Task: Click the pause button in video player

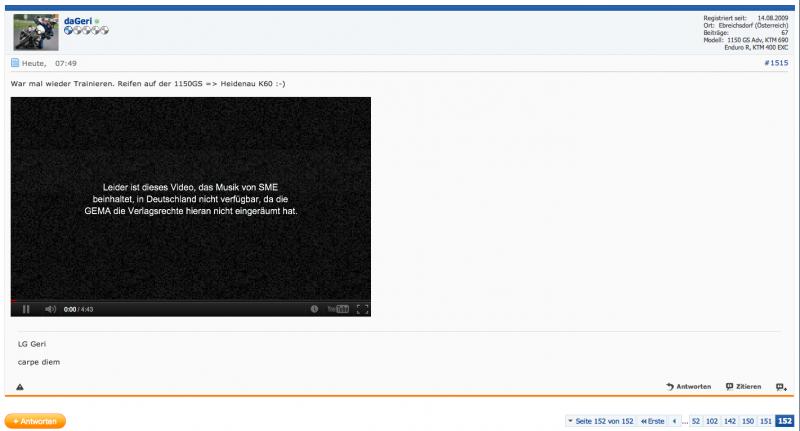Action: (x=26, y=309)
